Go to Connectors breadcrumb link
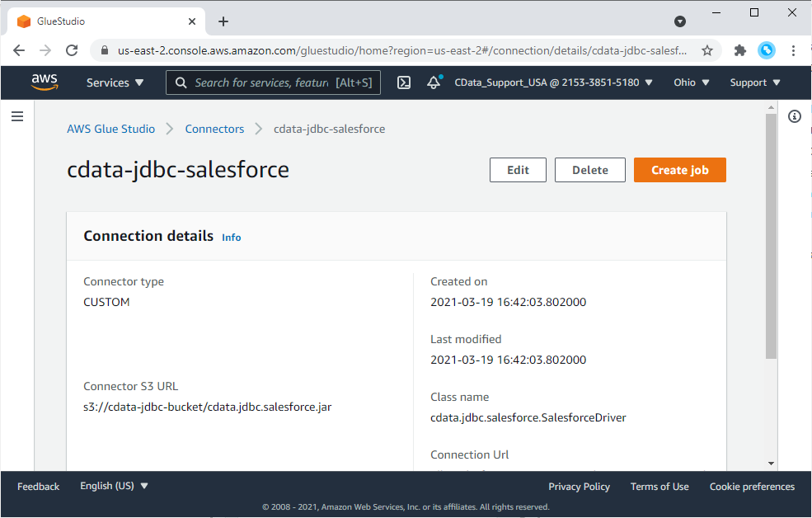The height and width of the screenshot is (518, 812). pyautogui.click(x=214, y=129)
